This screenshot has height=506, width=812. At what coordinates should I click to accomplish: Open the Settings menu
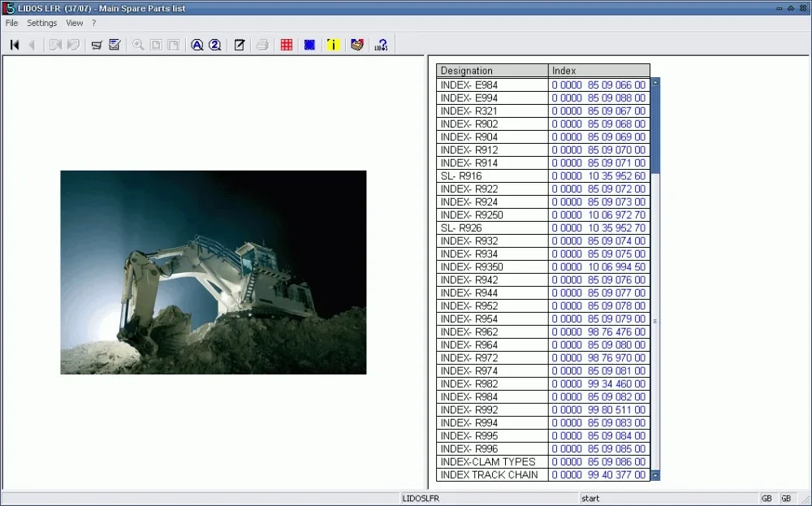point(41,23)
